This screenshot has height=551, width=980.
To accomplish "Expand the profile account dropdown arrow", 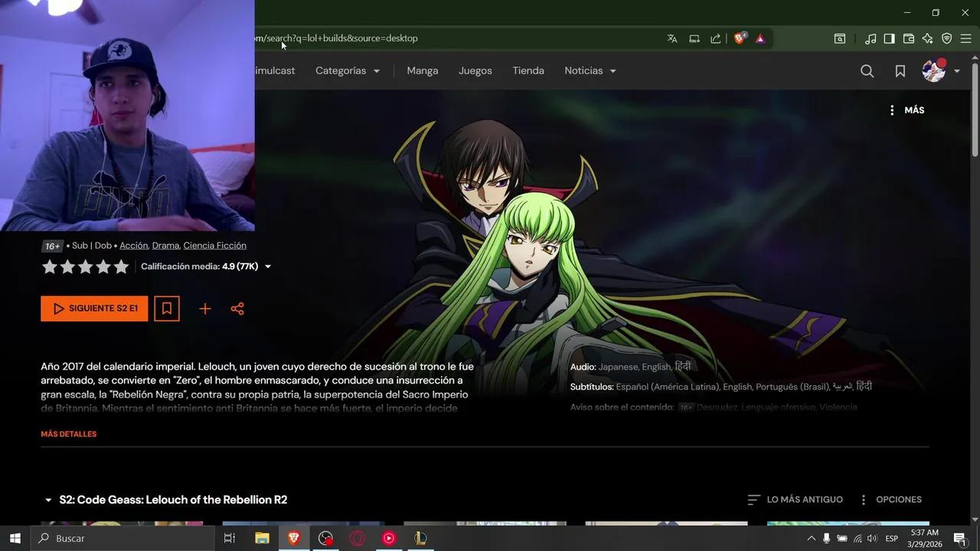I will (x=956, y=71).
